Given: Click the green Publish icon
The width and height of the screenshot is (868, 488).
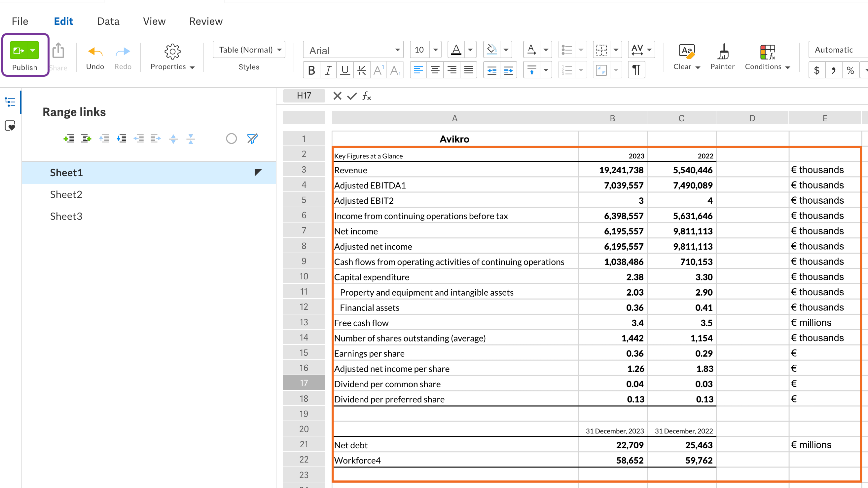Looking at the screenshot, I should click(x=19, y=51).
